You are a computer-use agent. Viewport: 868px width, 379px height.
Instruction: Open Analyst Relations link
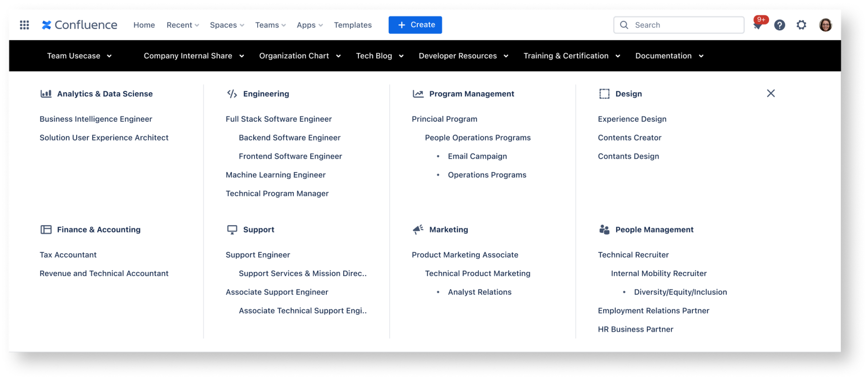(x=480, y=292)
